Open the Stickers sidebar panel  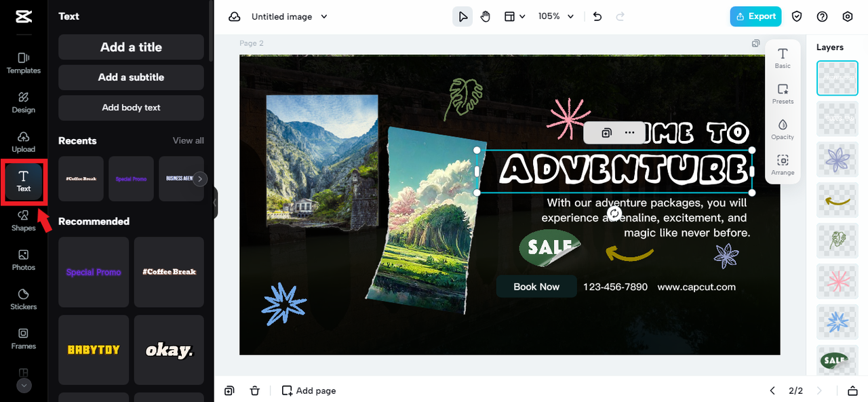coord(23,299)
